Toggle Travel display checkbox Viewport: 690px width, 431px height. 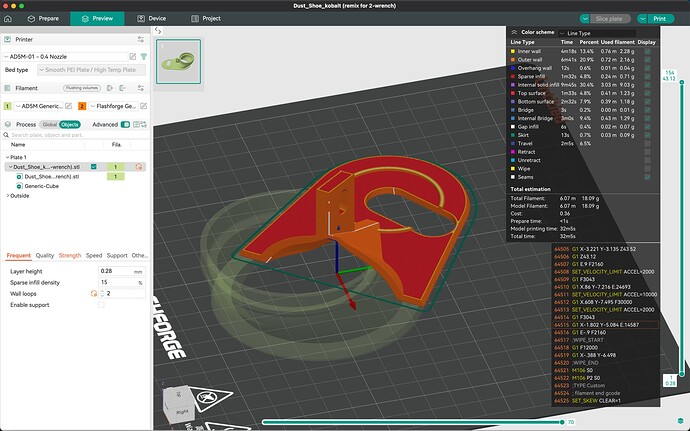point(647,143)
